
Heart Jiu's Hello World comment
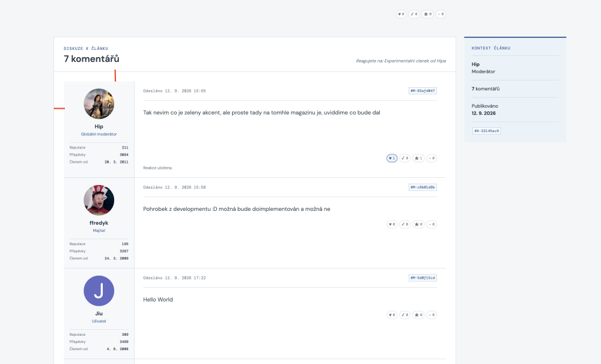(392, 315)
